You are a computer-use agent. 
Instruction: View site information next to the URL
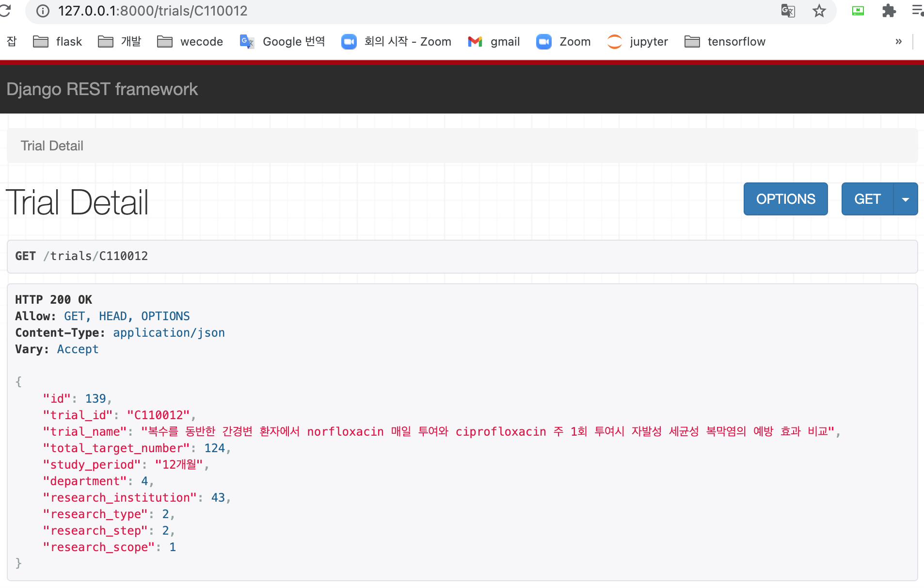43,11
